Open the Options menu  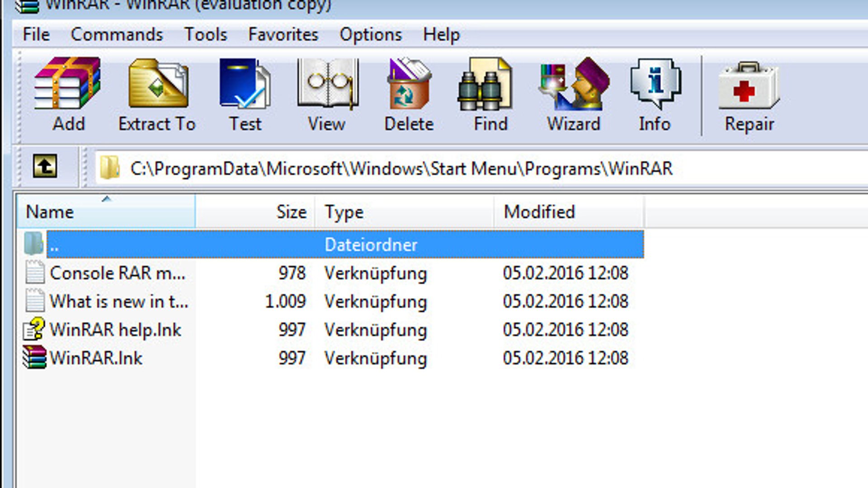(371, 34)
